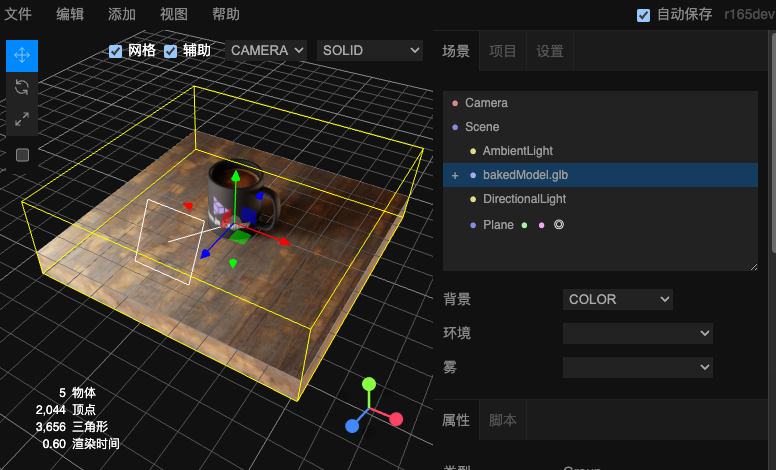This screenshot has height=470, width=776.
Task: Click the green Y-axis ball in view helper
Action: coord(369,384)
